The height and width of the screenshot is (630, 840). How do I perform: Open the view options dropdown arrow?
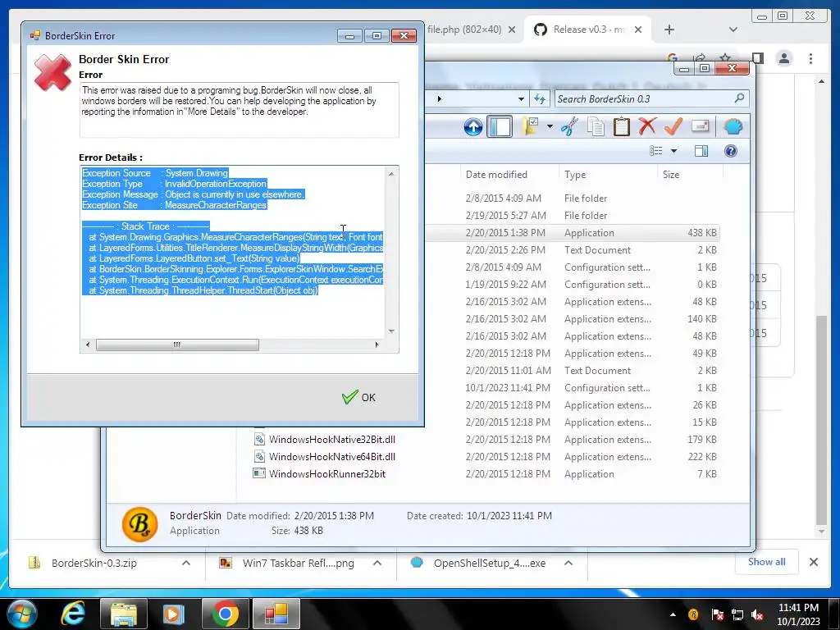(x=674, y=151)
